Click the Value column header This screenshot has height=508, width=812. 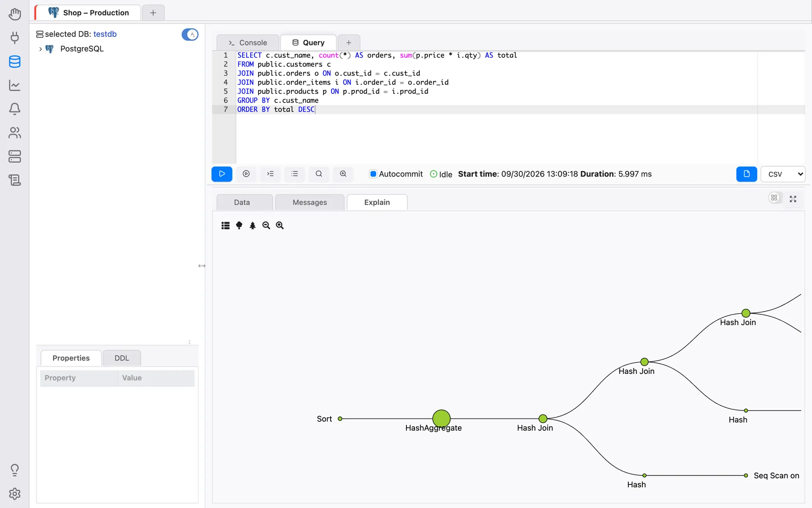[156, 378]
